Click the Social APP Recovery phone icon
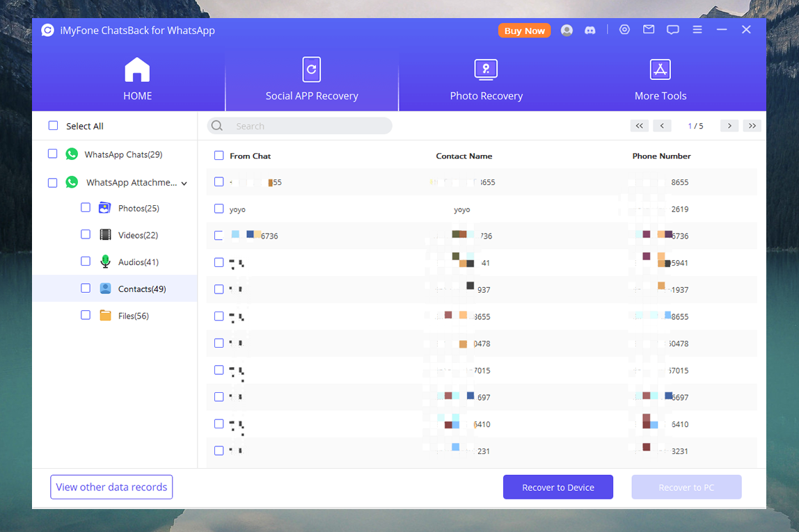Viewport: 799px width, 532px height. (x=311, y=70)
